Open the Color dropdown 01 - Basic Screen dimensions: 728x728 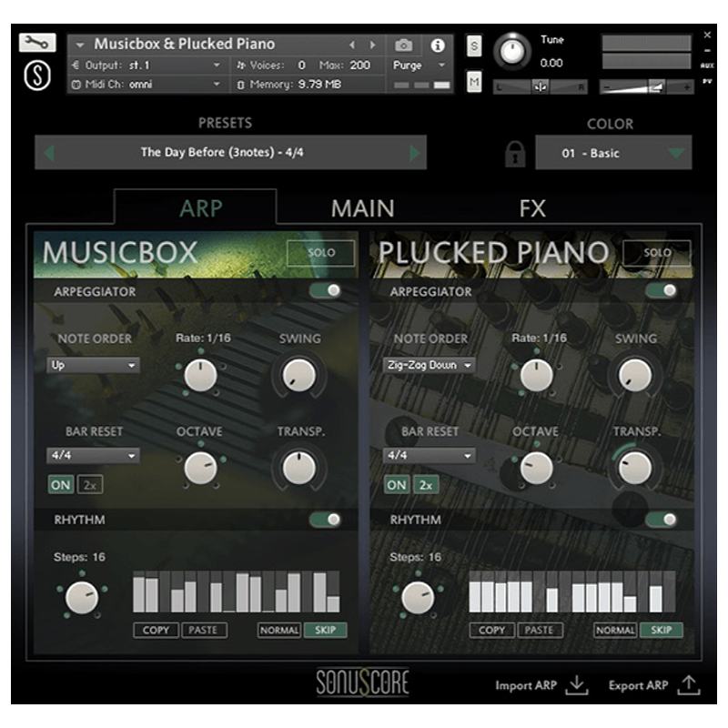(613, 153)
